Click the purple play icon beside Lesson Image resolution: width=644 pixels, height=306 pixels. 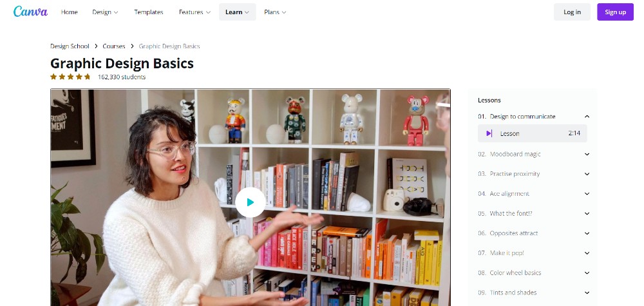(x=489, y=133)
